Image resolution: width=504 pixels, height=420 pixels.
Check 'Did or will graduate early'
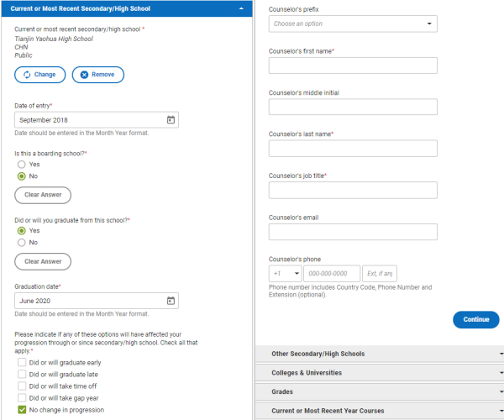point(22,363)
